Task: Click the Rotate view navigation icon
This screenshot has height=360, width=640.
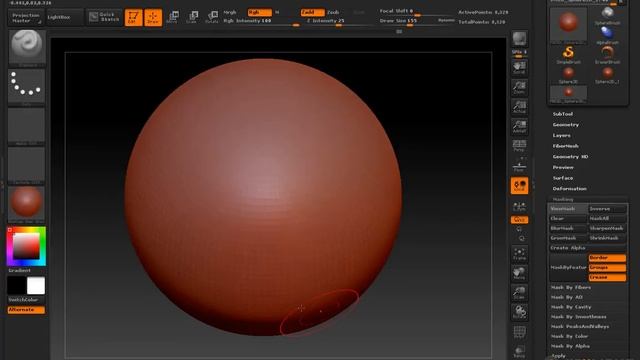Action: tap(520, 312)
